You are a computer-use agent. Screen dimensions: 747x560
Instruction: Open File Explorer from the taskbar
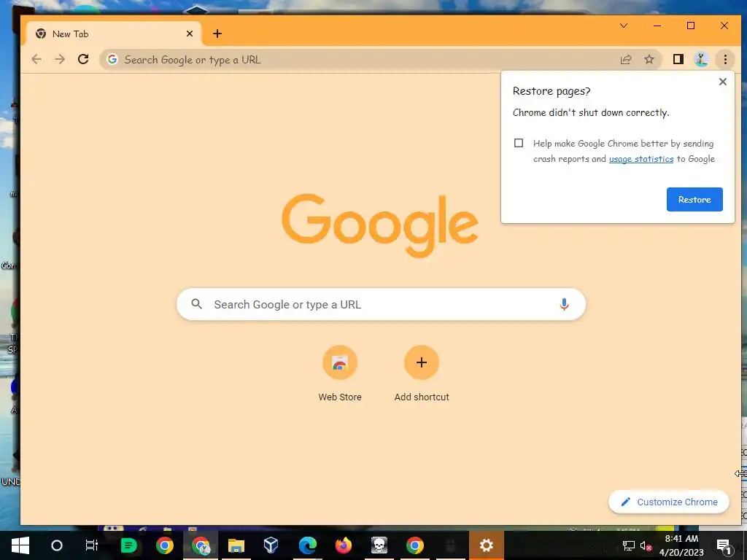click(x=236, y=545)
